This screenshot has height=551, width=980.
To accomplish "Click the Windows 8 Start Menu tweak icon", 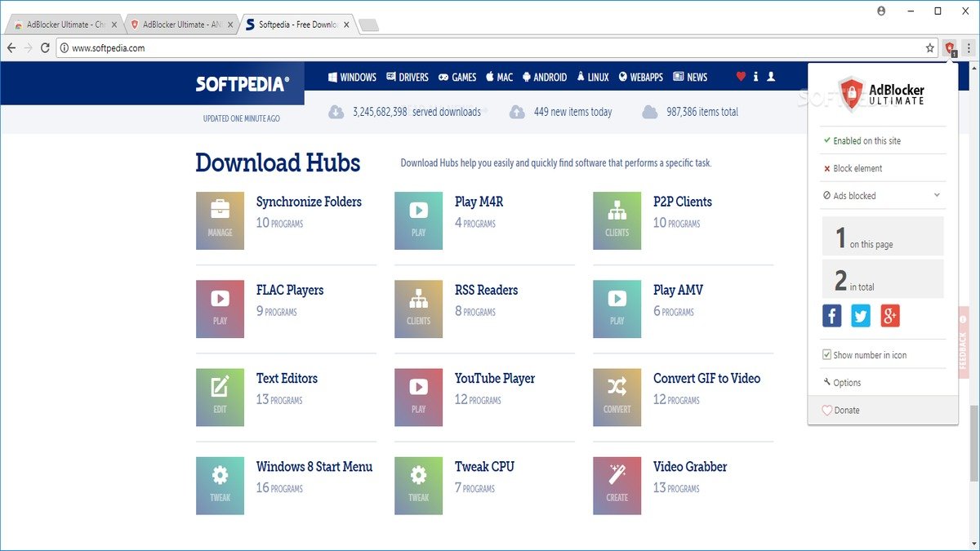I will 220,486.
